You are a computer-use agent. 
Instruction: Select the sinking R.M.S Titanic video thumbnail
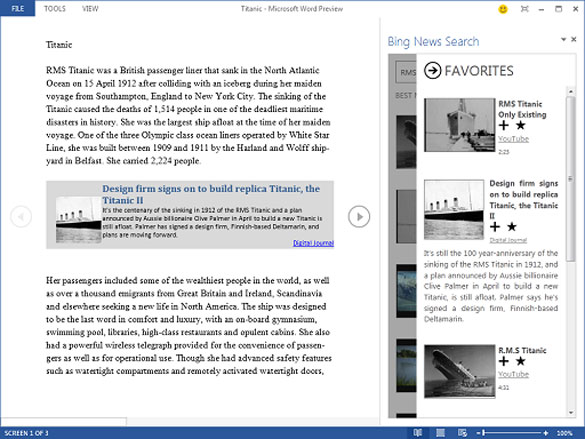pyautogui.click(x=460, y=371)
